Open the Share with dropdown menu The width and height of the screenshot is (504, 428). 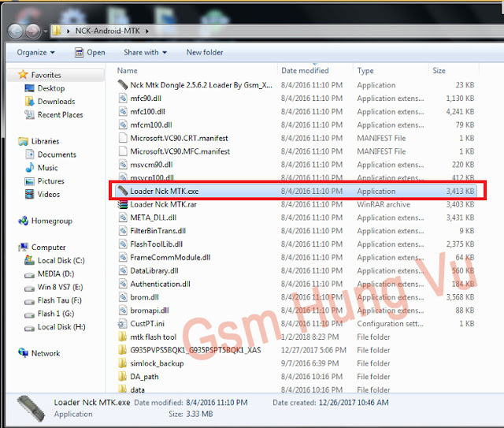coord(145,53)
